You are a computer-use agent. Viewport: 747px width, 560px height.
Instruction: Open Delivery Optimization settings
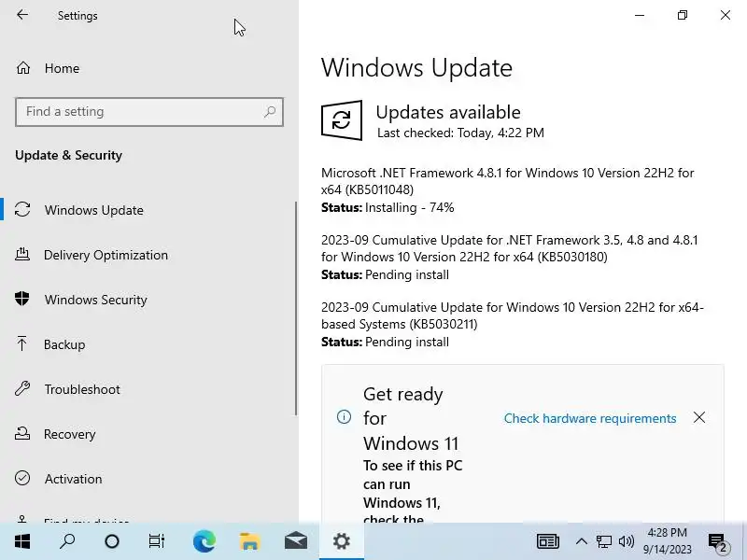[x=148, y=255]
